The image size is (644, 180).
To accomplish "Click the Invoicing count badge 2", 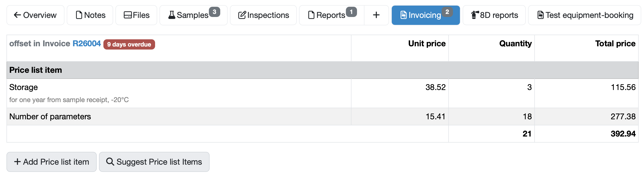I will pyautogui.click(x=447, y=12).
